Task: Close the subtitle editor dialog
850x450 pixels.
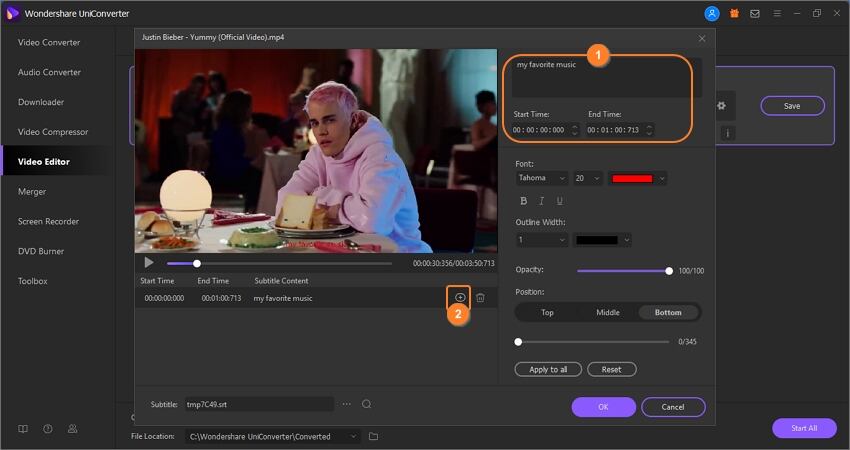Action: tap(702, 38)
